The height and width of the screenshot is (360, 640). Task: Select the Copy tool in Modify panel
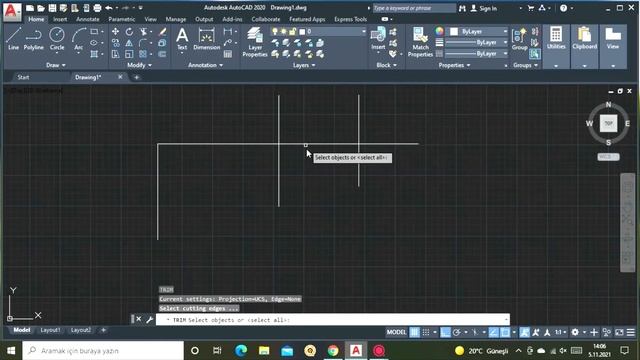click(x=116, y=42)
